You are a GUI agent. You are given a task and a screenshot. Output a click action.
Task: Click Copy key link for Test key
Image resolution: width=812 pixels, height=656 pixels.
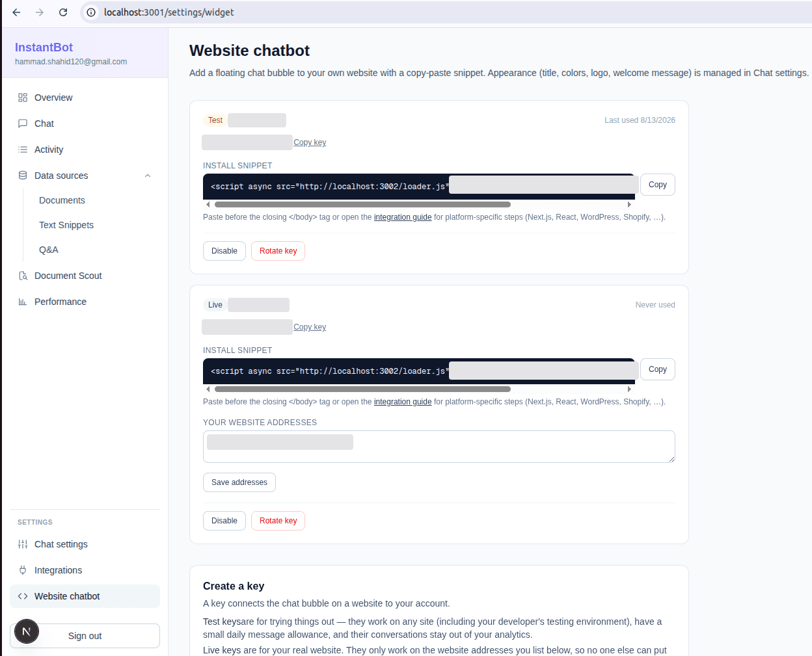tap(310, 142)
